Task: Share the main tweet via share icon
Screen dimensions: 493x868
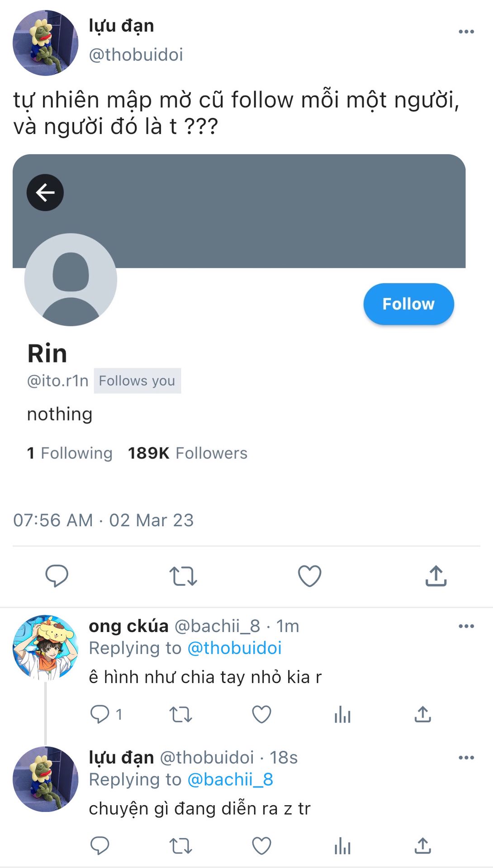Action: (436, 576)
